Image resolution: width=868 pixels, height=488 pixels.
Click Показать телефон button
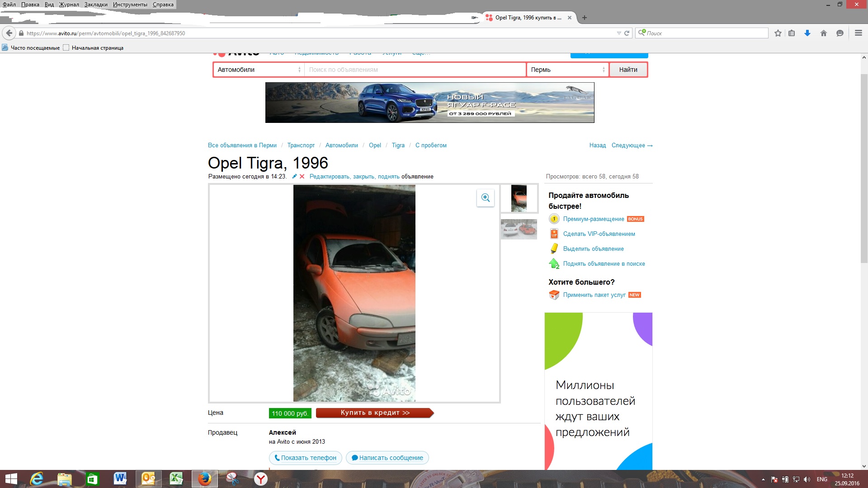pos(306,458)
